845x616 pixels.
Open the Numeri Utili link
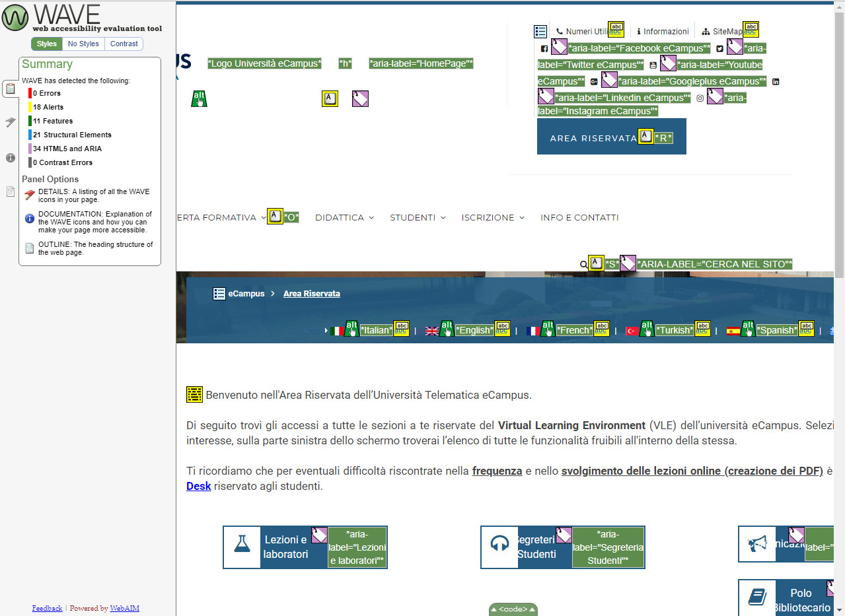coord(582,32)
